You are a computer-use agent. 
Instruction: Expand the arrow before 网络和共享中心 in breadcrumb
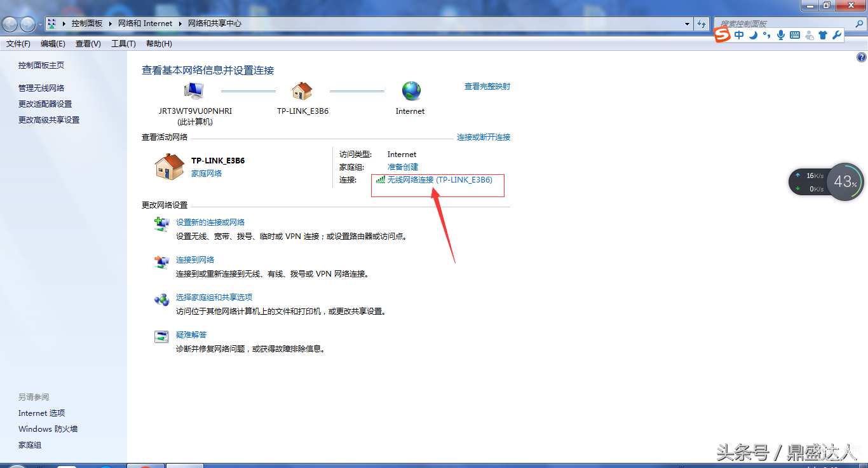click(180, 24)
